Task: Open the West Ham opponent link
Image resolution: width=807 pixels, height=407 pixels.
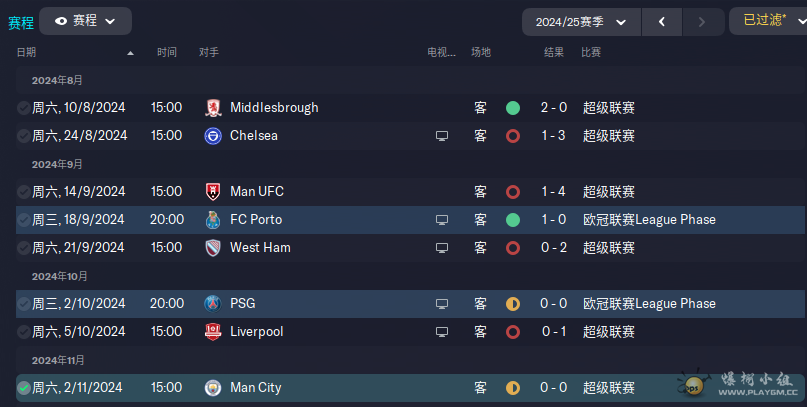Action: click(x=260, y=247)
